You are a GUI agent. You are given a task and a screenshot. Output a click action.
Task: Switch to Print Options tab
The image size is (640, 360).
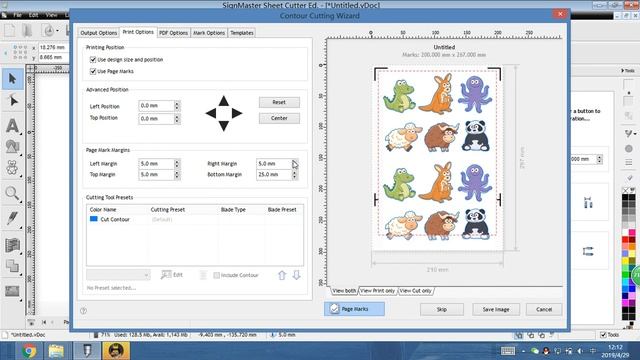coord(138,32)
